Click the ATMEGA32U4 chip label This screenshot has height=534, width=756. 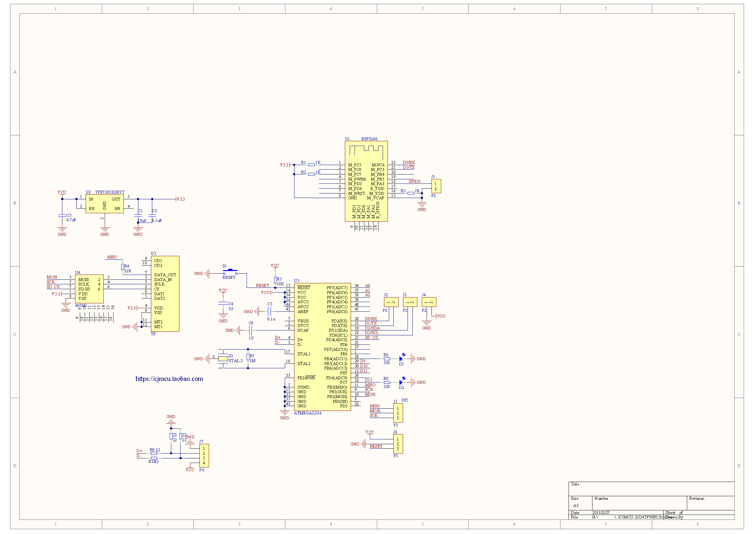(x=307, y=413)
